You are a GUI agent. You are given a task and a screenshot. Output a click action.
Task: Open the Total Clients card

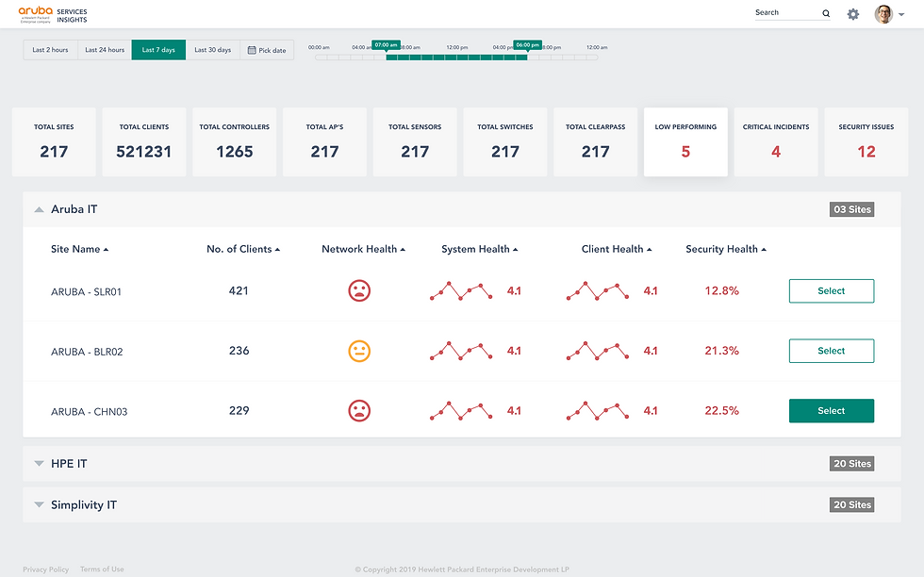[x=143, y=141]
